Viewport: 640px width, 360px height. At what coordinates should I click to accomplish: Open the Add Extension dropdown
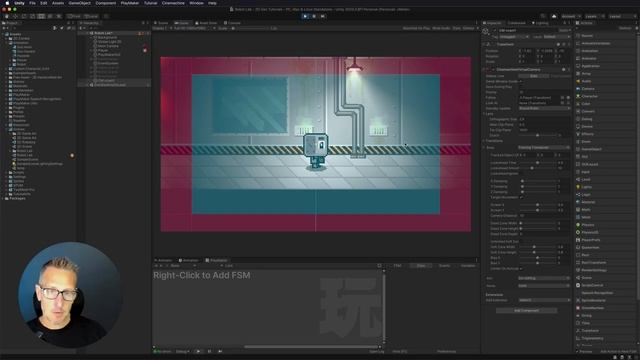click(x=544, y=300)
